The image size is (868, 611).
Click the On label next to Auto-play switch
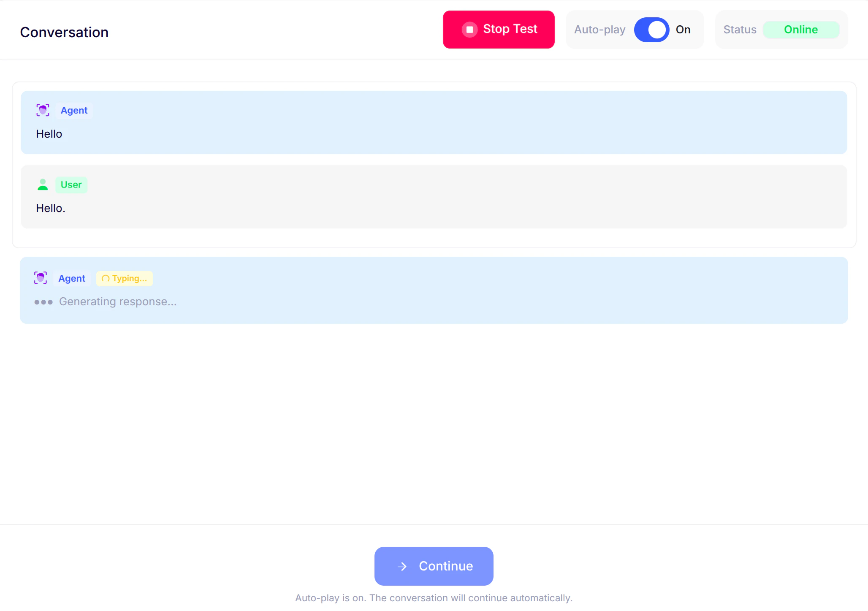point(683,30)
